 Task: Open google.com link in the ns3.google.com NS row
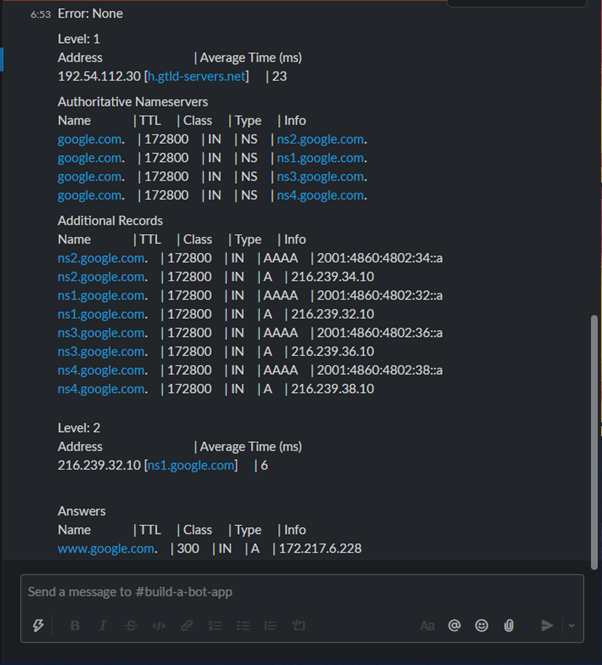90,176
